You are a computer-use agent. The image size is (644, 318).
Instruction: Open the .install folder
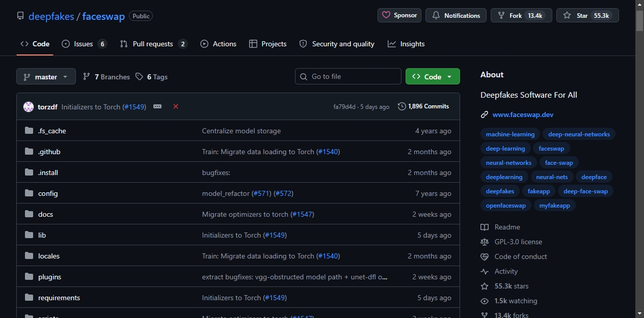click(48, 172)
